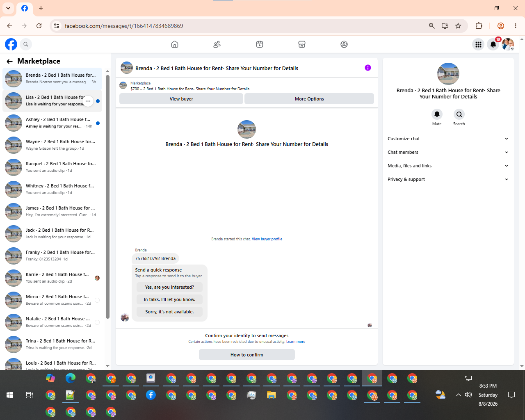The height and width of the screenshot is (420, 525).
Task: Click the How to confirm button
Action: pos(247,355)
